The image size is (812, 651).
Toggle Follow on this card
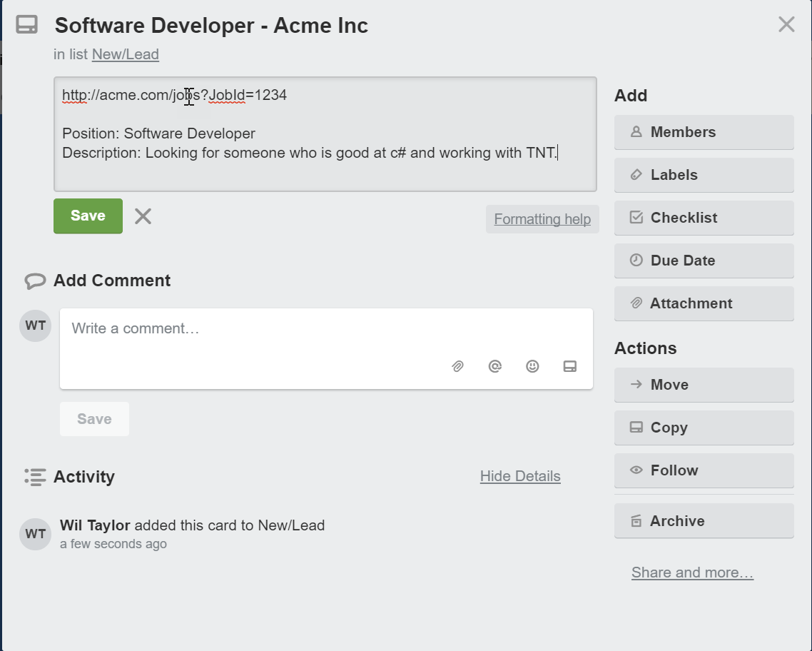[704, 470]
